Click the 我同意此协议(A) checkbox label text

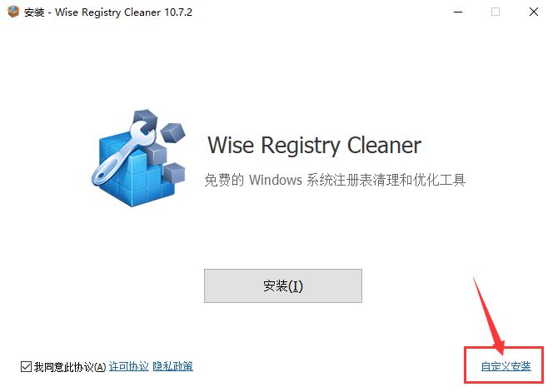(x=70, y=367)
